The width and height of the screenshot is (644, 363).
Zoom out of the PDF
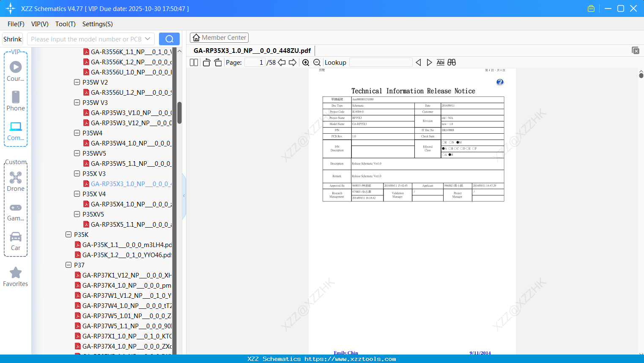pos(317,62)
